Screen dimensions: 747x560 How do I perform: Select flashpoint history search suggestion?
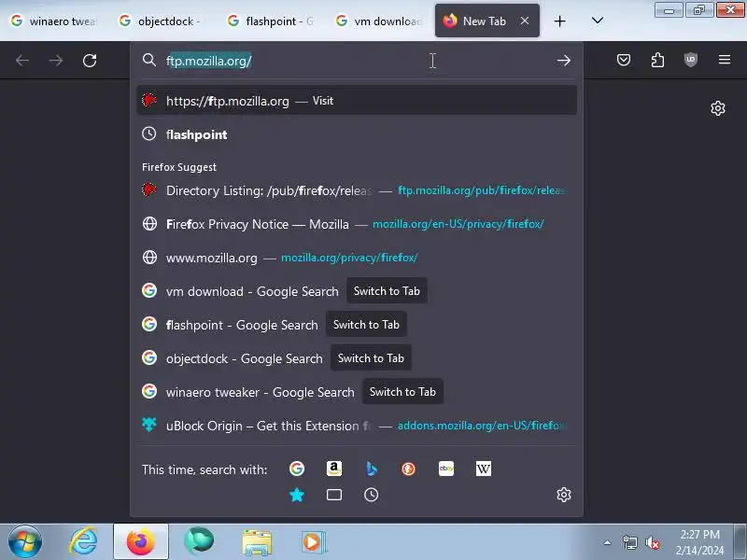pos(357,134)
